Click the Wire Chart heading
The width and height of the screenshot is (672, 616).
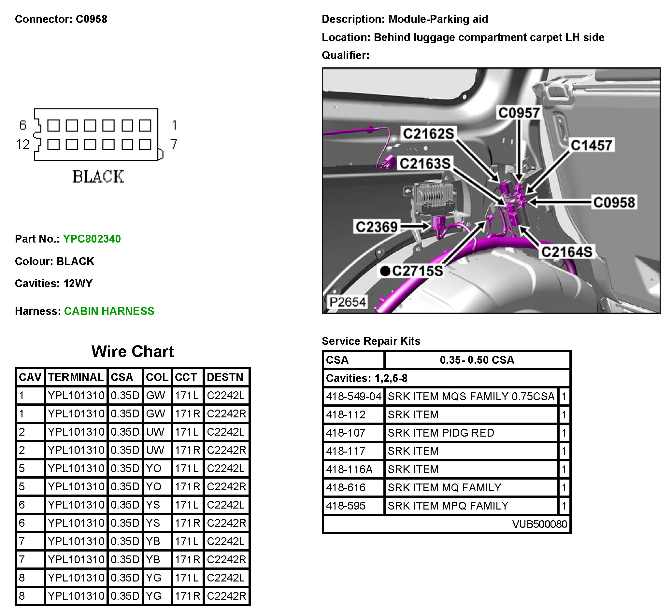(x=132, y=352)
